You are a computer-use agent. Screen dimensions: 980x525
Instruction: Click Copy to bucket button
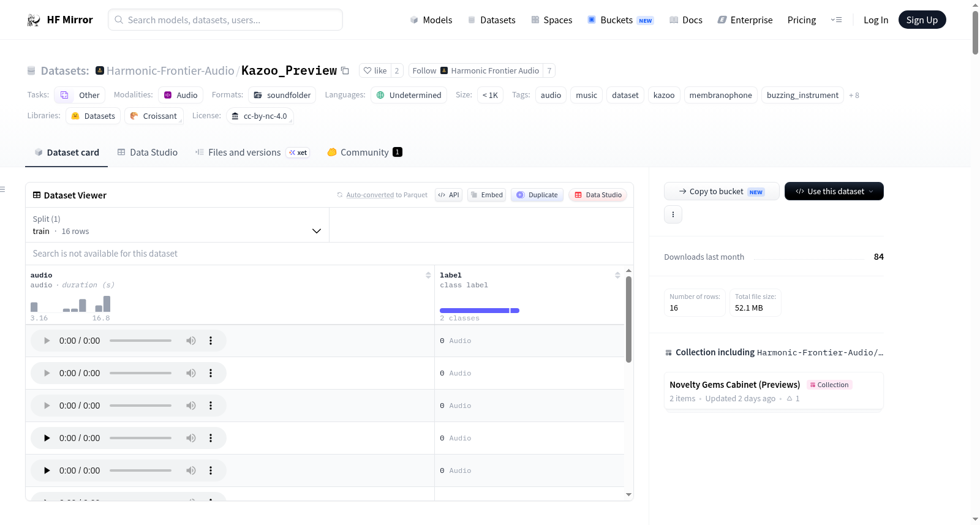[722, 191]
